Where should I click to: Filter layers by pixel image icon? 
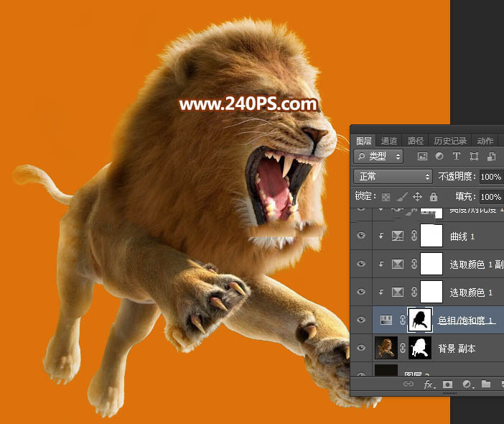[x=422, y=156]
